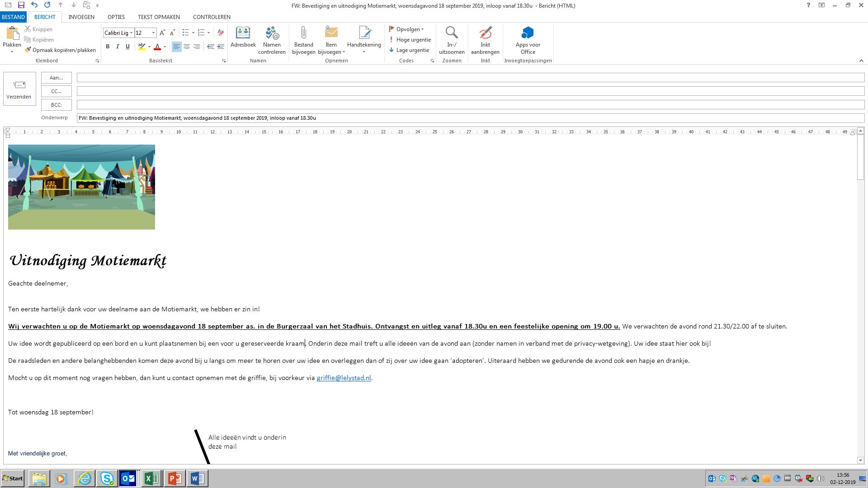This screenshot has width=868, height=488.
Task: Switch to the OPTIES tab
Action: [116, 17]
